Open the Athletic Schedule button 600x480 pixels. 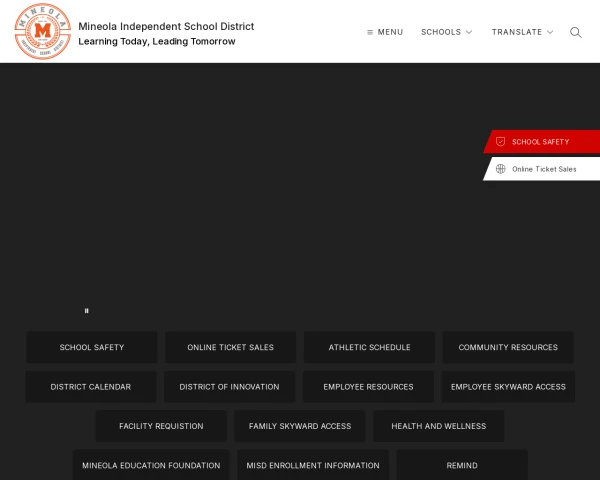[369, 347]
